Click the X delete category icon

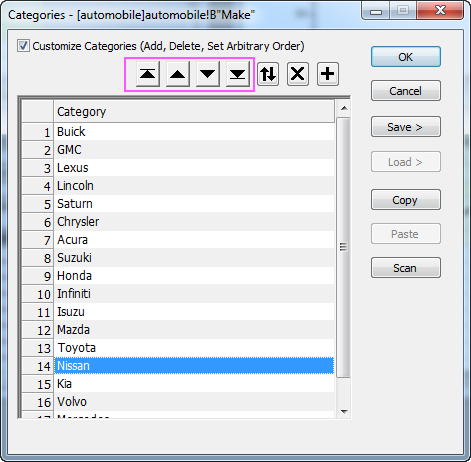[x=298, y=74]
